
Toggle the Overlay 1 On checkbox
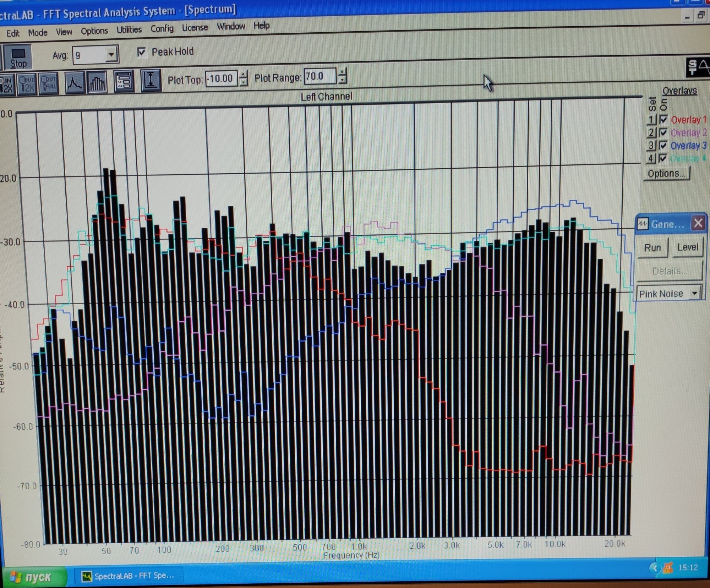pos(663,120)
